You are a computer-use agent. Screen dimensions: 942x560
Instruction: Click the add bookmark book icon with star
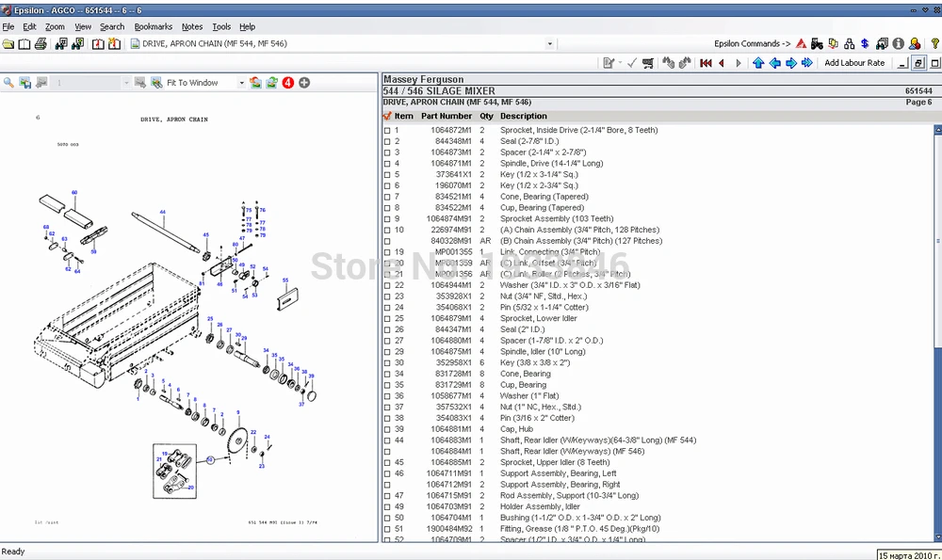pos(114,44)
